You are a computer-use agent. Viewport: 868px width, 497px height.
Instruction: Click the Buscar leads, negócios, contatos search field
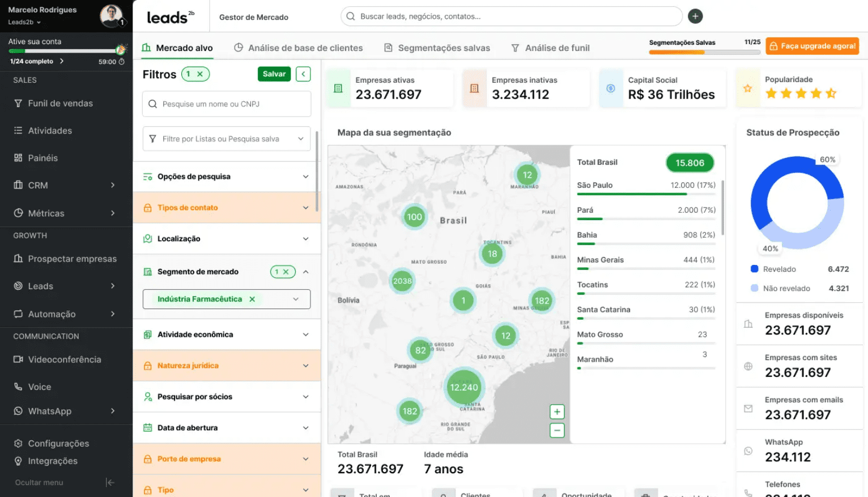512,16
